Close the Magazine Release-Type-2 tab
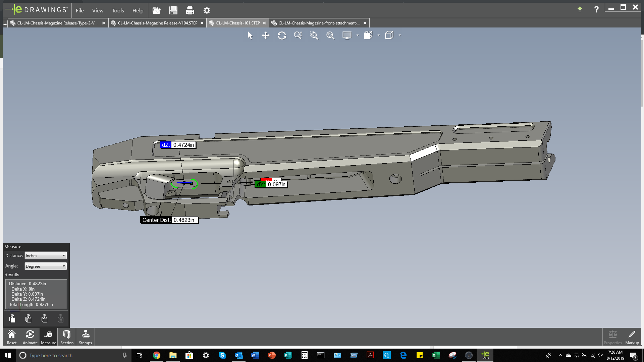 [104, 23]
